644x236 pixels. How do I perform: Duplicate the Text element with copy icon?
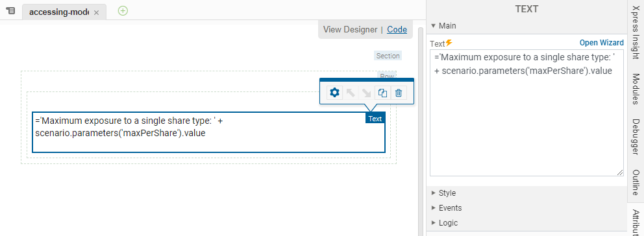point(382,93)
